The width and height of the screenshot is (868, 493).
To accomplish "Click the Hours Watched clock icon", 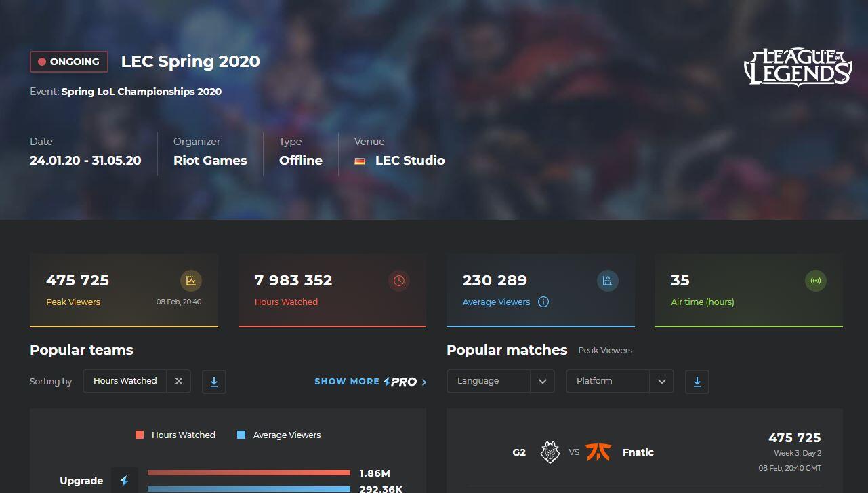I will (399, 281).
